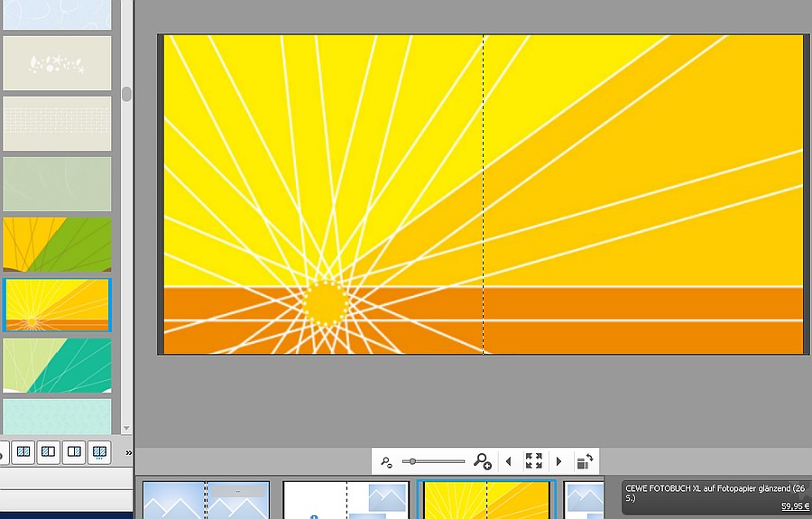The height and width of the screenshot is (519, 812).
Task: Select the orange and green rays background
Action: (x=57, y=245)
